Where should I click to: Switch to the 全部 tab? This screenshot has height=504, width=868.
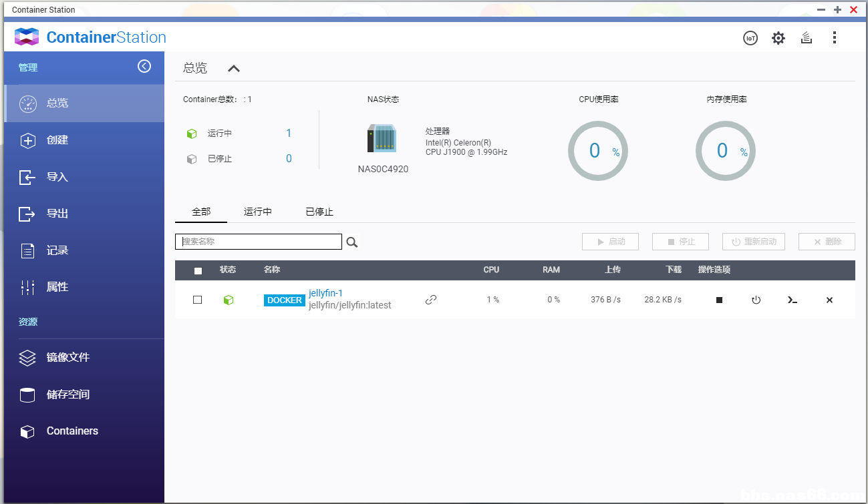201,212
